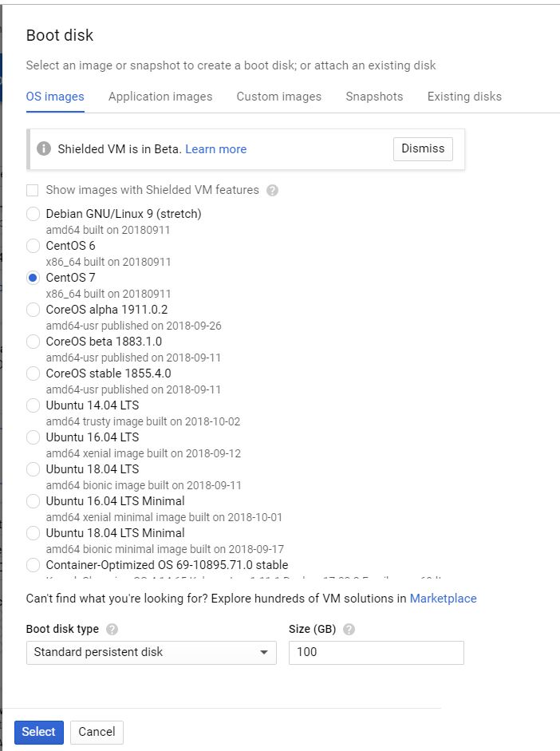Click the Shielded VM info icon
The image size is (560, 751).
click(x=44, y=149)
